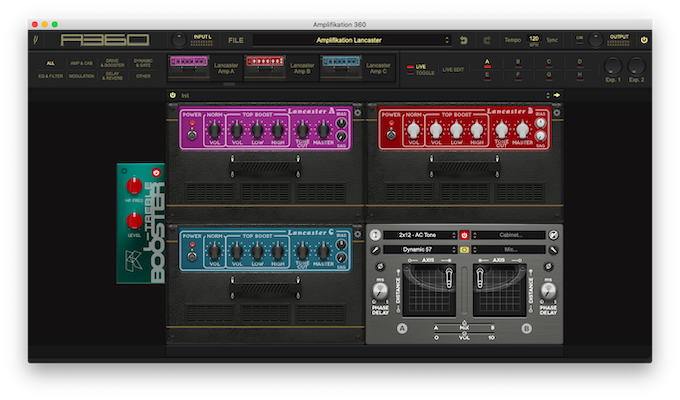
Task: Select live slot A
Action: click(x=487, y=63)
